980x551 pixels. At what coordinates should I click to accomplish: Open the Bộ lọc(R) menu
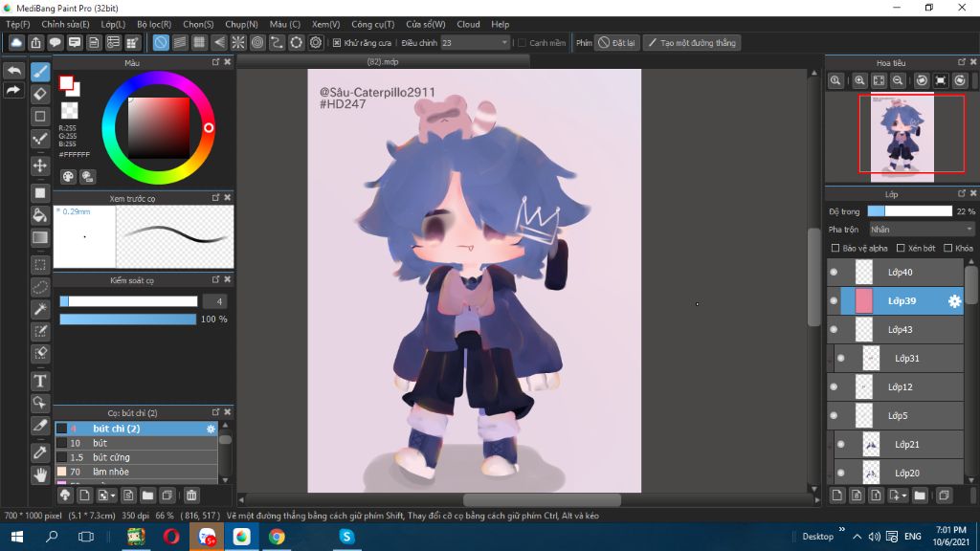pos(154,24)
